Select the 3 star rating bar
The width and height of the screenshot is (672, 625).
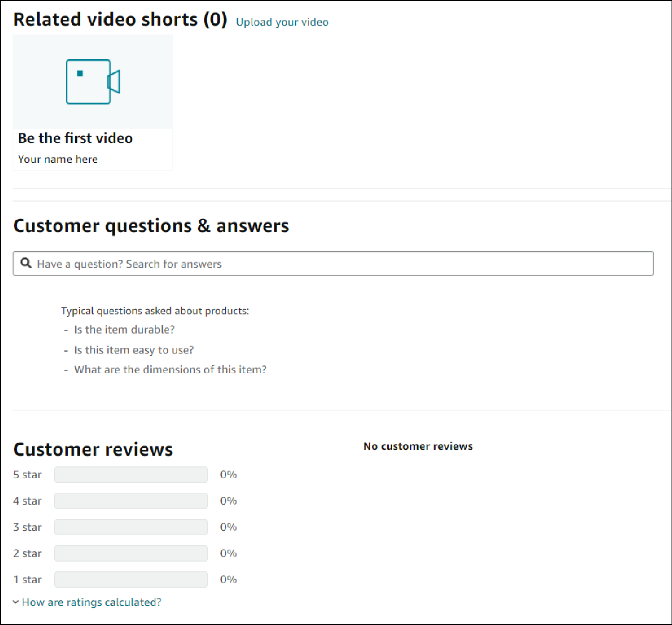coord(131,527)
